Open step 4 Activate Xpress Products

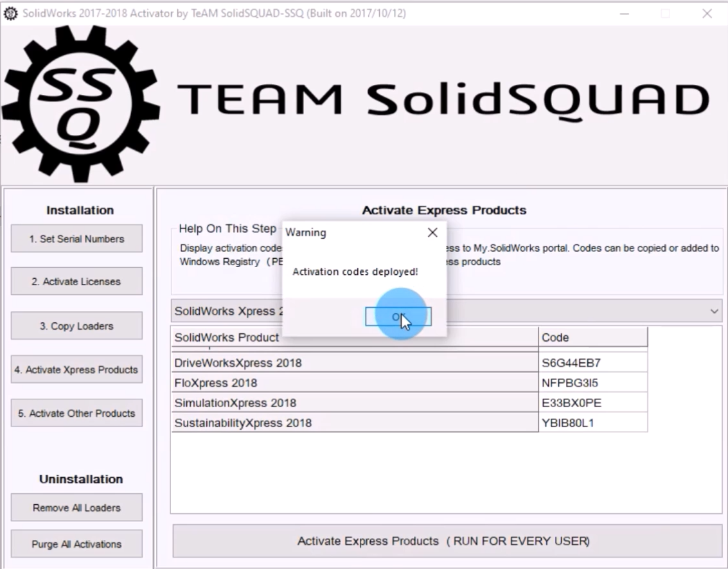pos(76,370)
